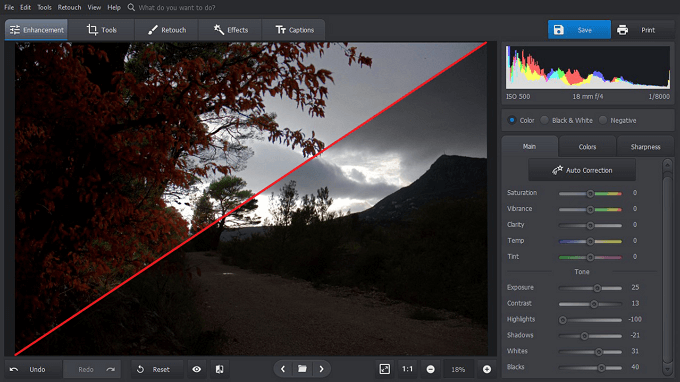Viewport: 680px width, 382px height.
Task: Click the Saturation slider handle
Action: [590, 193]
